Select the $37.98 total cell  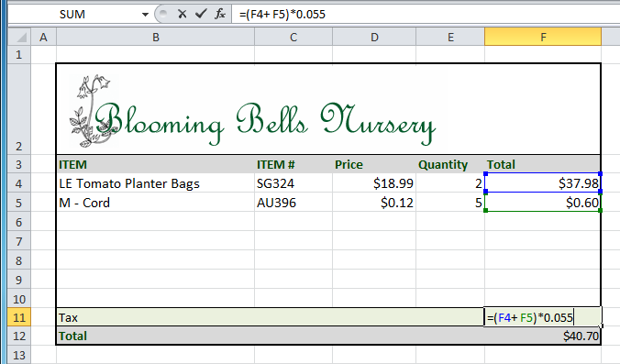[543, 183]
